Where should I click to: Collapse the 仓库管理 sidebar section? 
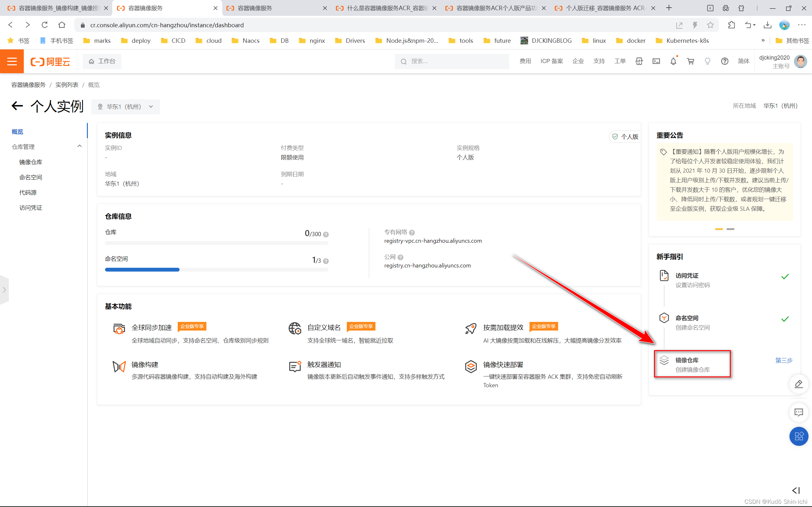[x=80, y=146]
